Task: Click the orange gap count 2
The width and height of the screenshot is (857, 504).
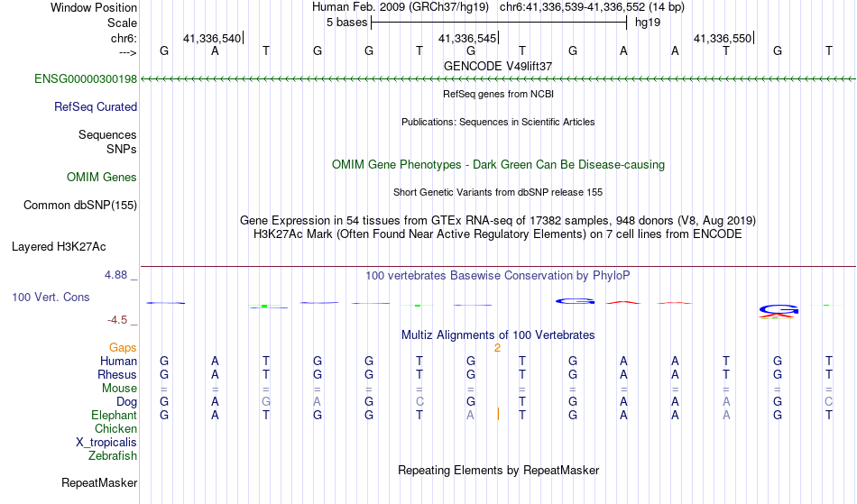Action: [497, 348]
